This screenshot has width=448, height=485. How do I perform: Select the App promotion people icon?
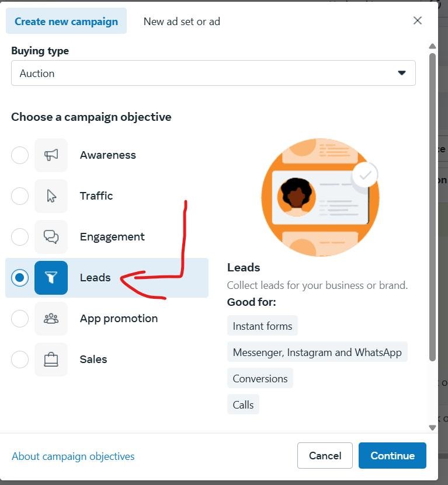[51, 318]
